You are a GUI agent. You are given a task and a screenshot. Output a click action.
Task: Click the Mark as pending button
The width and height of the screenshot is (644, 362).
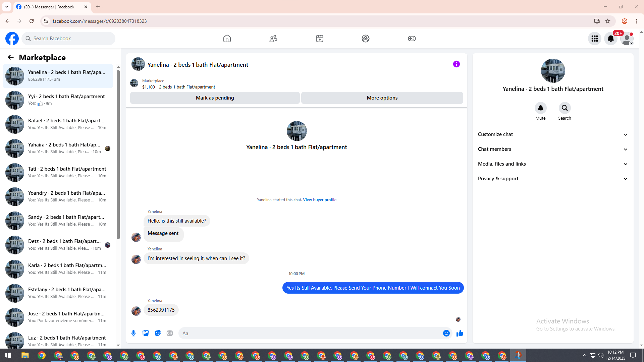(x=215, y=98)
